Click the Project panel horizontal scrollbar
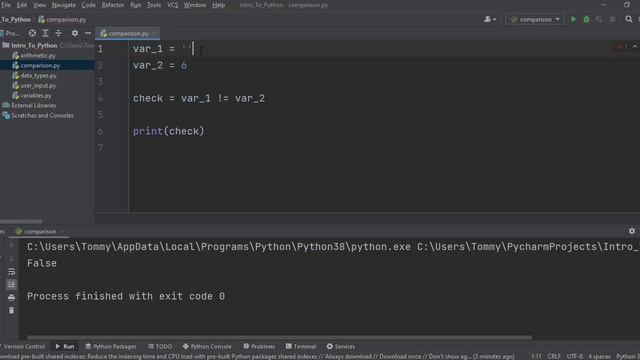640x360 pixels. (x=21, y=221)
